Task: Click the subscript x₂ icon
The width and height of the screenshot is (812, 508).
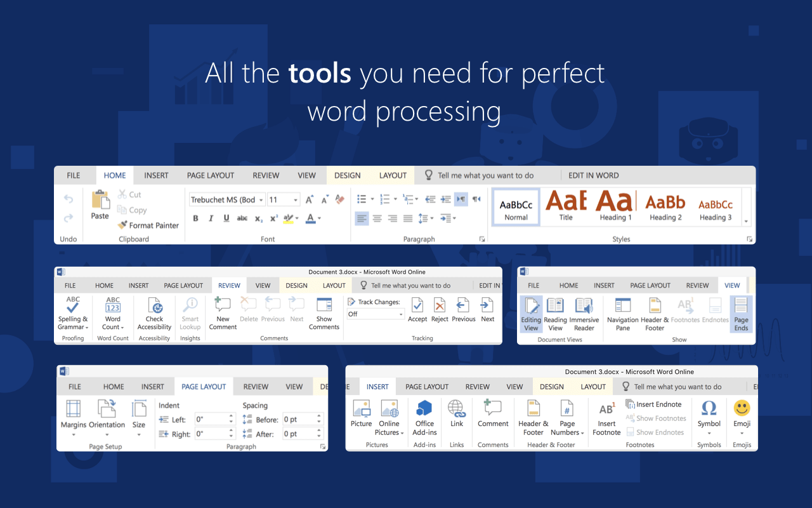Action: (258, 218)
